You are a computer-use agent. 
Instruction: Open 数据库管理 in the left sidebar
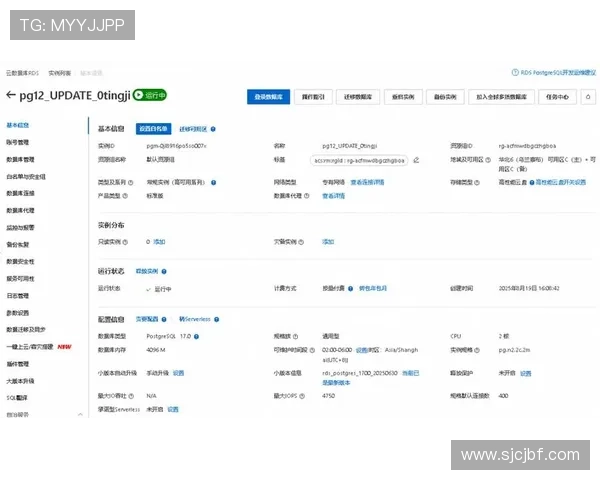pyautogui.click(x=20, y=159)
